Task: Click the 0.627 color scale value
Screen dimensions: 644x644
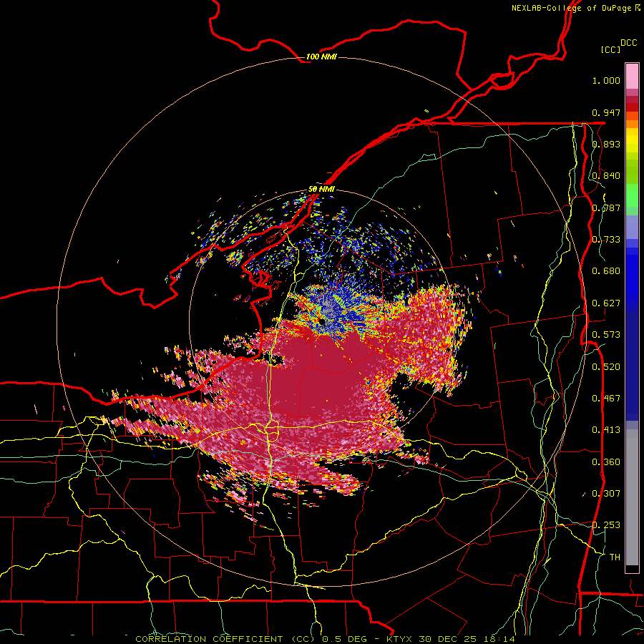Action: click(606, 303)
